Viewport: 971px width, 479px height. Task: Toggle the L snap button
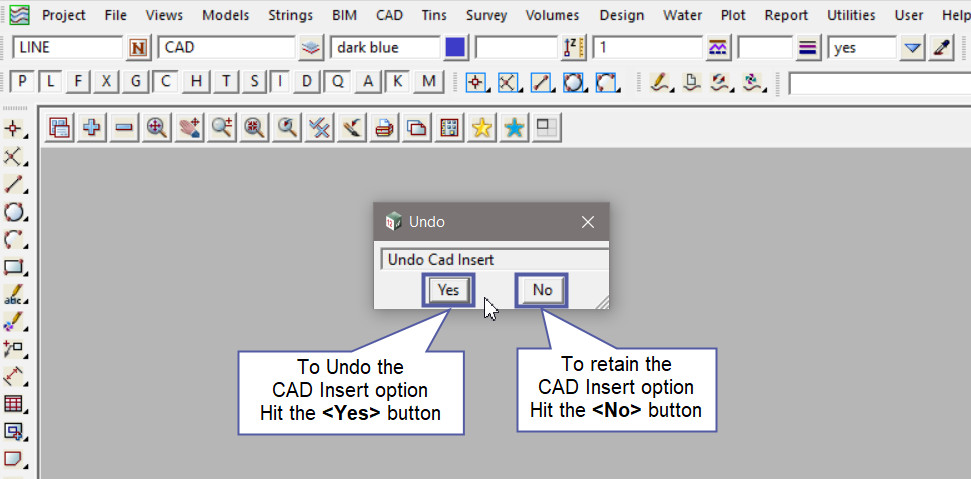tap(51, 82)
